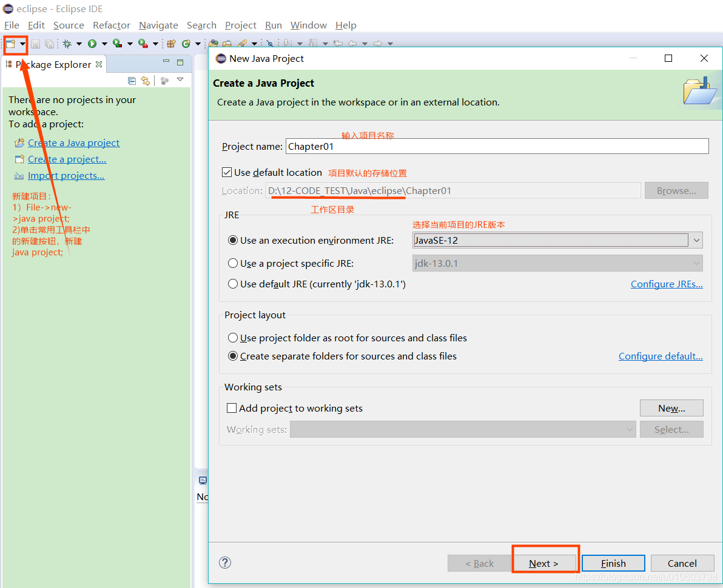Screen dimensions: 723x588
Task: Click the Previous Annotation arrow icon
Action: pos(312,44)
